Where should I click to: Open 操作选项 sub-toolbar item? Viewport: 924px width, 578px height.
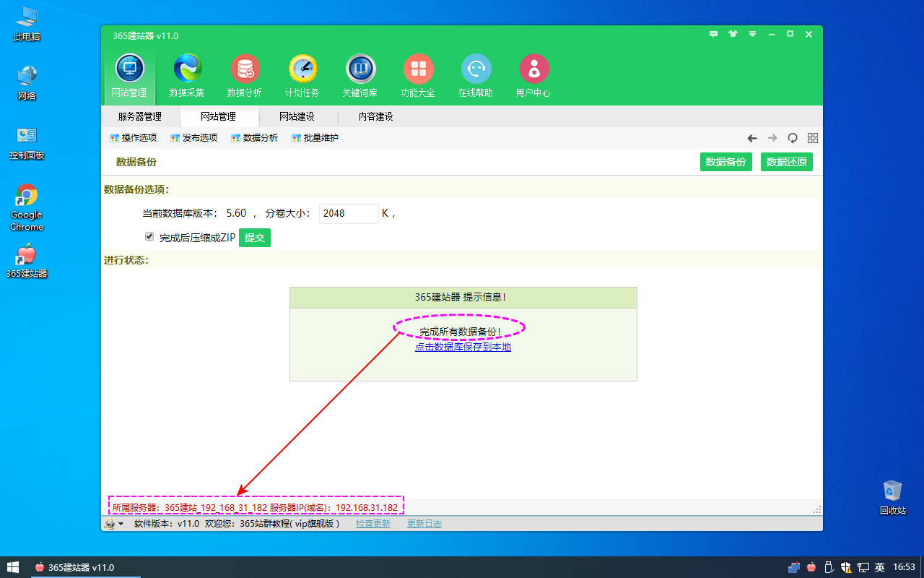coord(133,138)
